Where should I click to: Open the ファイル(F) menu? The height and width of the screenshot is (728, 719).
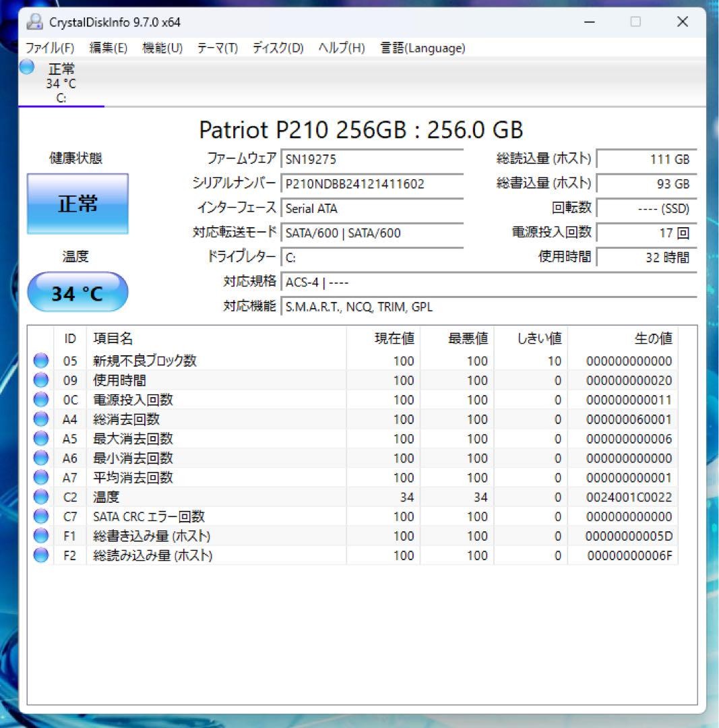(50, 48)
